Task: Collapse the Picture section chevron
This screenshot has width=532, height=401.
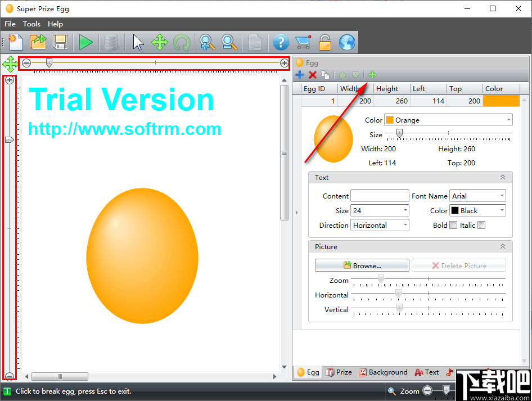Action: click(x=503, y=247)
